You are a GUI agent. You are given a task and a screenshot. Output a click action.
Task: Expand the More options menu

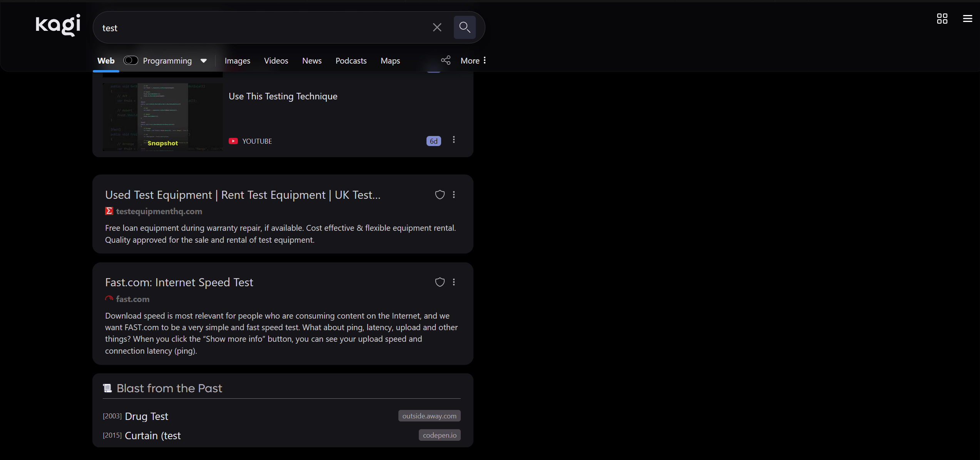tap(473, 60)
